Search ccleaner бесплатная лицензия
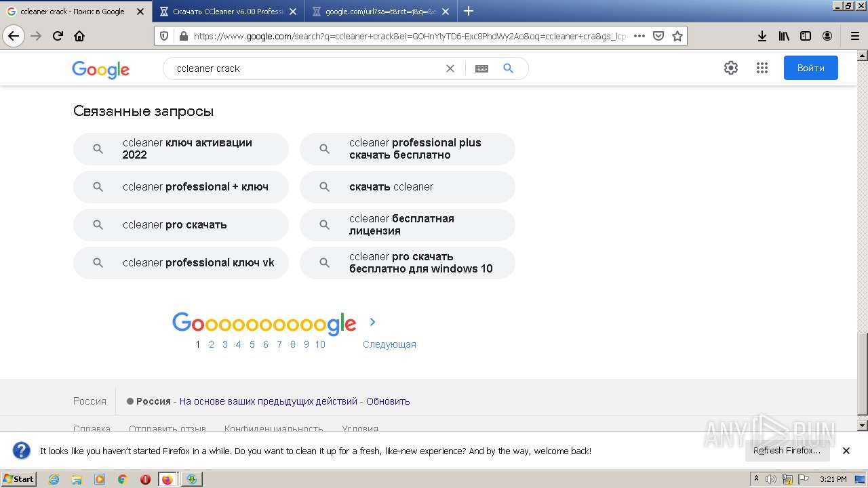The height and width of the screenshot is (488, 868). point(408,224)
